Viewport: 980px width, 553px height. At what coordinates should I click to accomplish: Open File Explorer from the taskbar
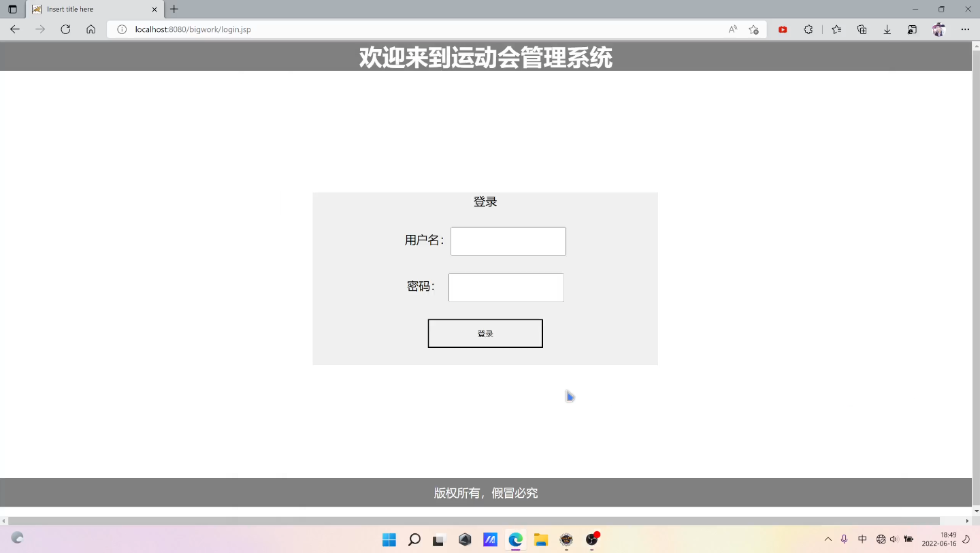click(x=541, y=539)
